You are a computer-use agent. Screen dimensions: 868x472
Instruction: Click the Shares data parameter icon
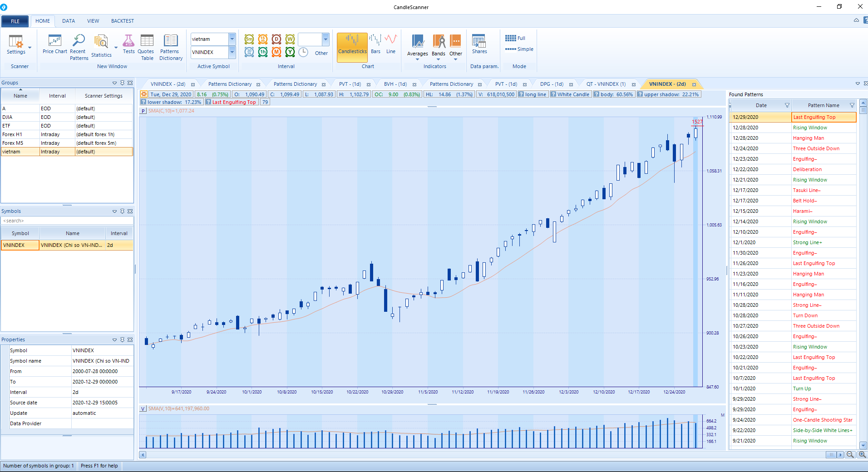click(479, 44)
